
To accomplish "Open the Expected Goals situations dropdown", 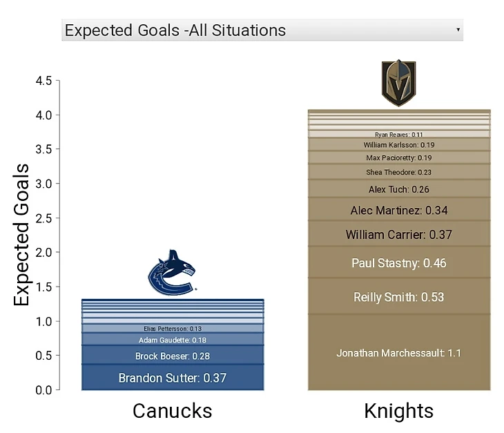I will [261, 30].
